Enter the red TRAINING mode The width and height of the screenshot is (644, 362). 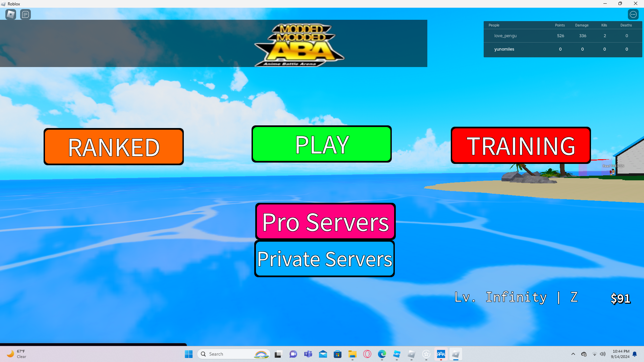click(x=521, y=145)
